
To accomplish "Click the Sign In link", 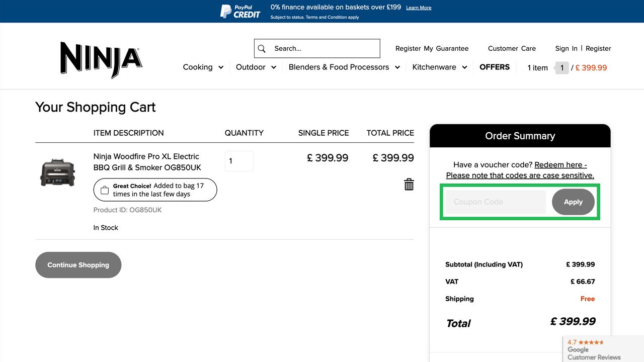I will pyautogui.click(x=566, y=49).
